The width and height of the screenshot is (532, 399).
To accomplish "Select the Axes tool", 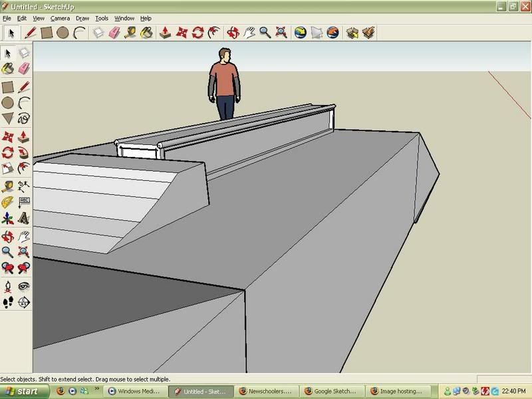I will (8, 218).
